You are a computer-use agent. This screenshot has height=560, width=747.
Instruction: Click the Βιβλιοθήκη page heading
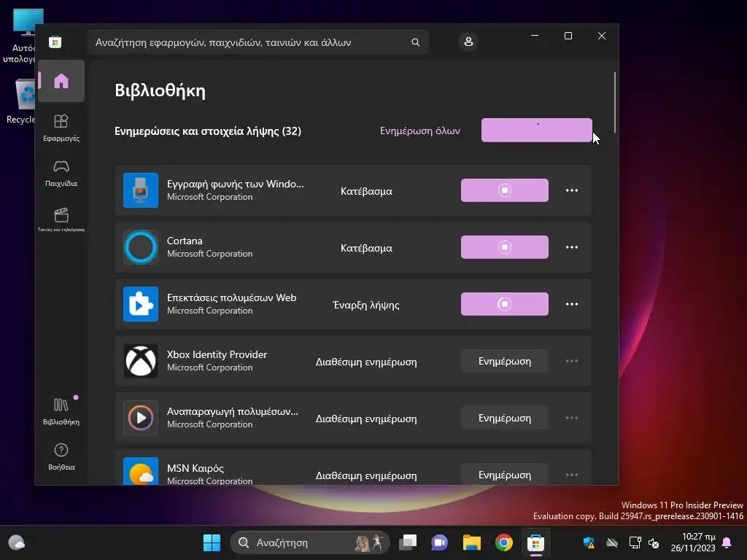point(160,90)
